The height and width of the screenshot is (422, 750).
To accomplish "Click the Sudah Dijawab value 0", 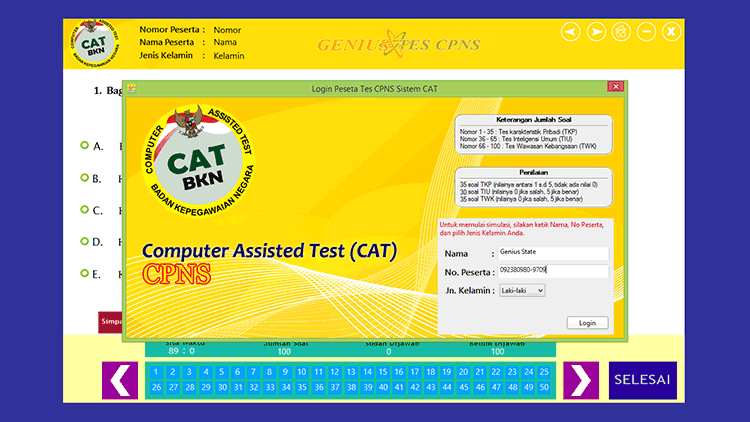I will pyautogui.click(x=388, y=352).
